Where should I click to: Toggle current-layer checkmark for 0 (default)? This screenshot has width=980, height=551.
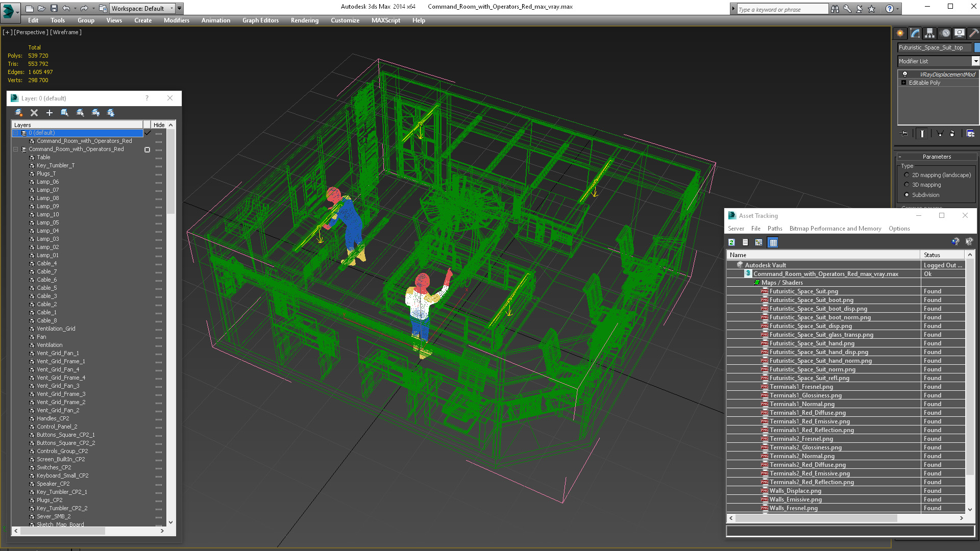[148, 133]
